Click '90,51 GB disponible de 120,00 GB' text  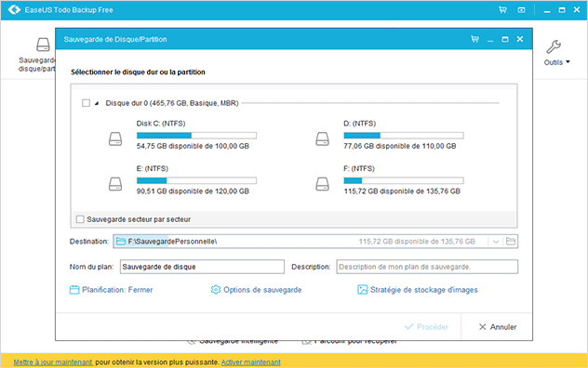click(193, 191)
